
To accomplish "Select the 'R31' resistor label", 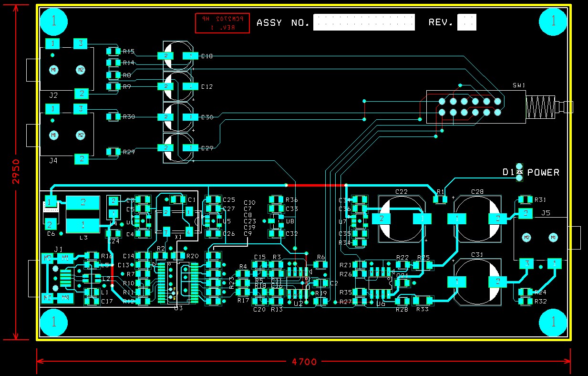I will pos(541,200).
